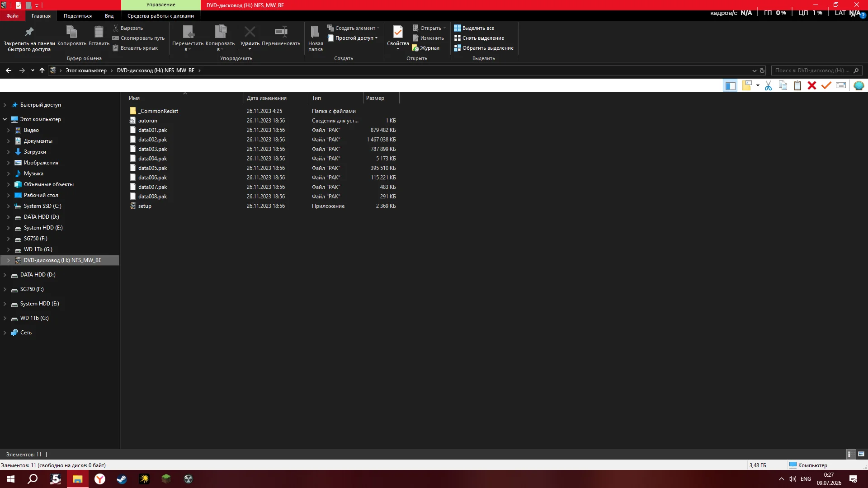The width and height of the screenshot is (868, 488).
Task: Sort by the Размер column header
Action: (381, 98)
